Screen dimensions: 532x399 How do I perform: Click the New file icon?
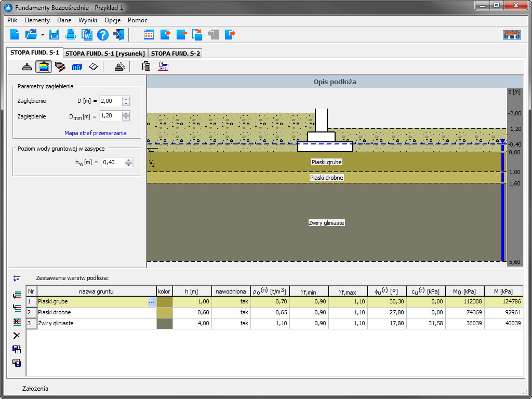point(15,35)
